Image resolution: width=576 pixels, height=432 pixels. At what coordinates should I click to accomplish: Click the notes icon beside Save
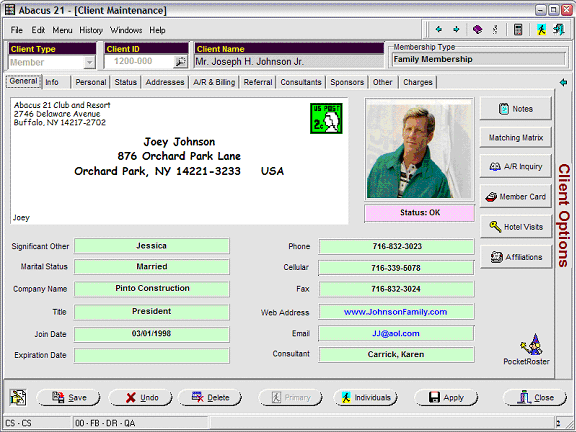18,397
